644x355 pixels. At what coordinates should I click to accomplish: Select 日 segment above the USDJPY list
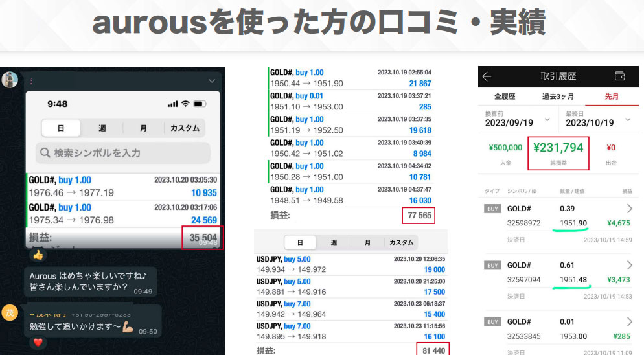click(300, 242)
